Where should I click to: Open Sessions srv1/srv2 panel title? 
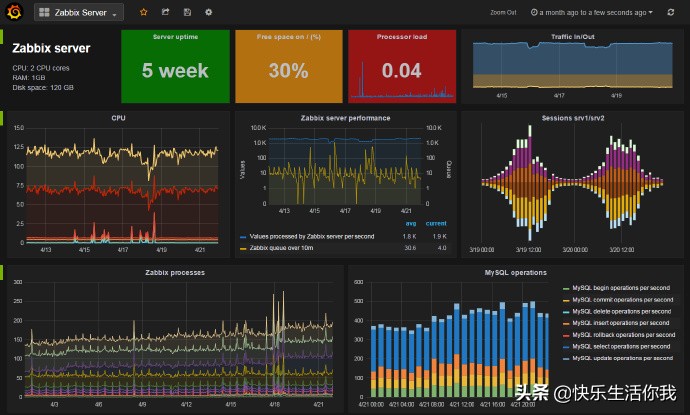pos(573,118)
